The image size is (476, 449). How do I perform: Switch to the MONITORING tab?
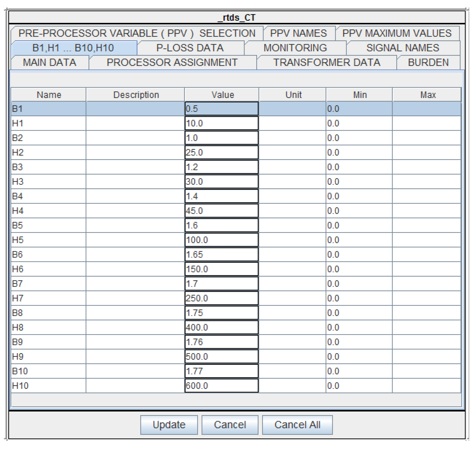(x=295, y=48)
